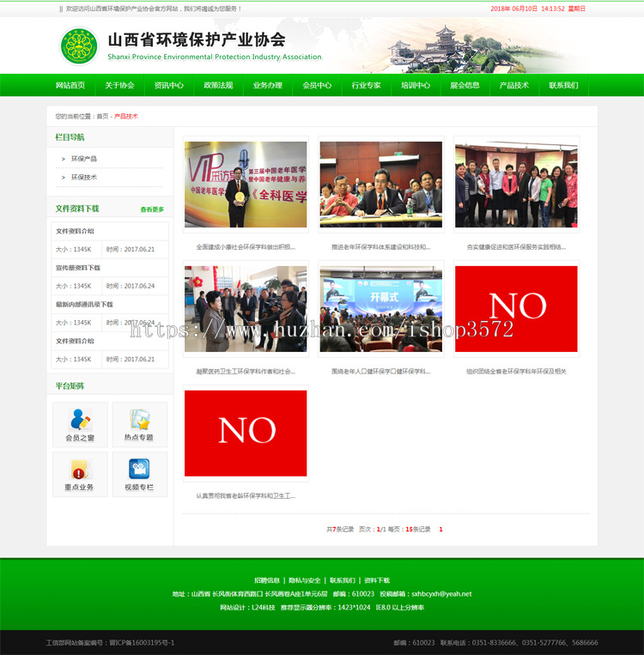The width and height of the screenshot is (644, 655).
Task: Click 查看更多 in downloads section
Action: [152, 209]
